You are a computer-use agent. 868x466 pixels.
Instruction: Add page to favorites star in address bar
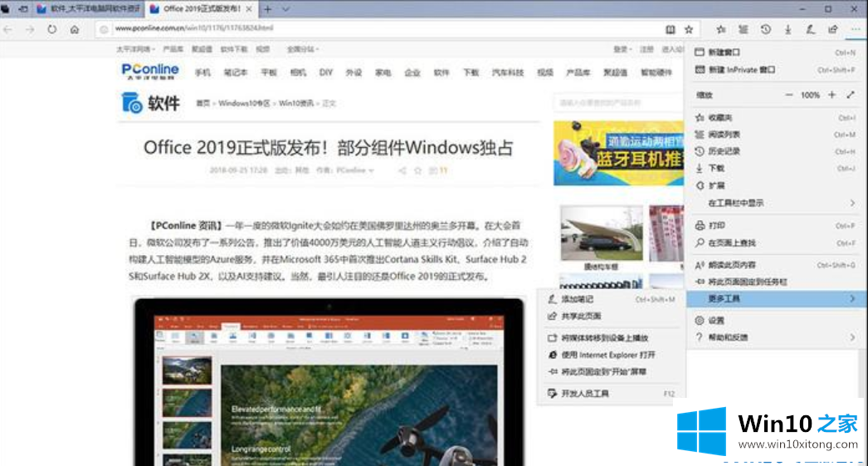click(689, 29)
